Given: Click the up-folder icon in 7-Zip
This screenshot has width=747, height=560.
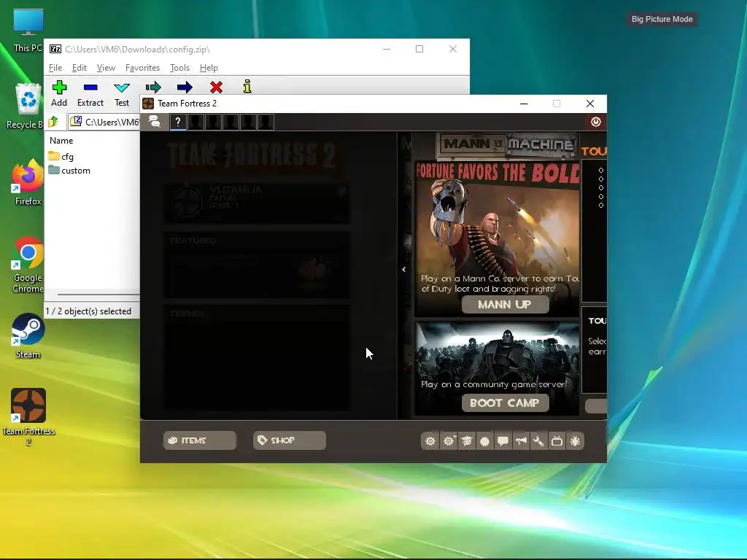Looking at the screenshot, I should (x=53, y=122).
